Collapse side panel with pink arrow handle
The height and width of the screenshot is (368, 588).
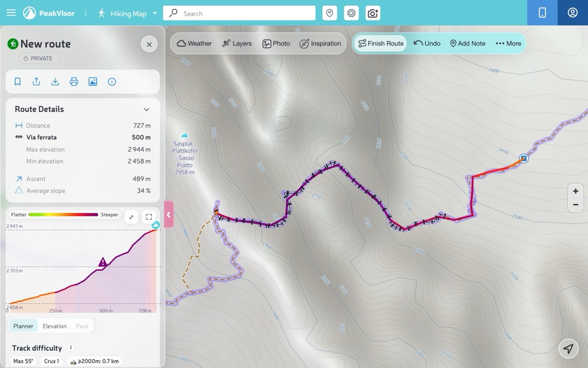point(169,214)
